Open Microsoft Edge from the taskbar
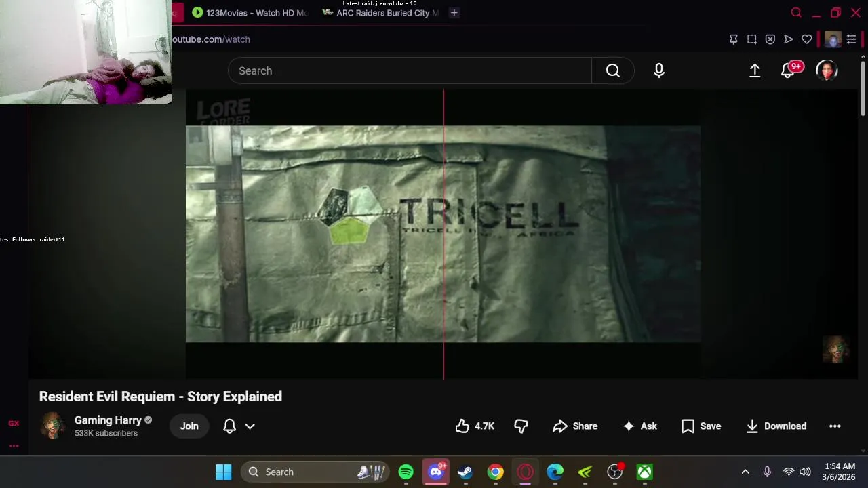 pyautogui.click(x=555, y=472)
